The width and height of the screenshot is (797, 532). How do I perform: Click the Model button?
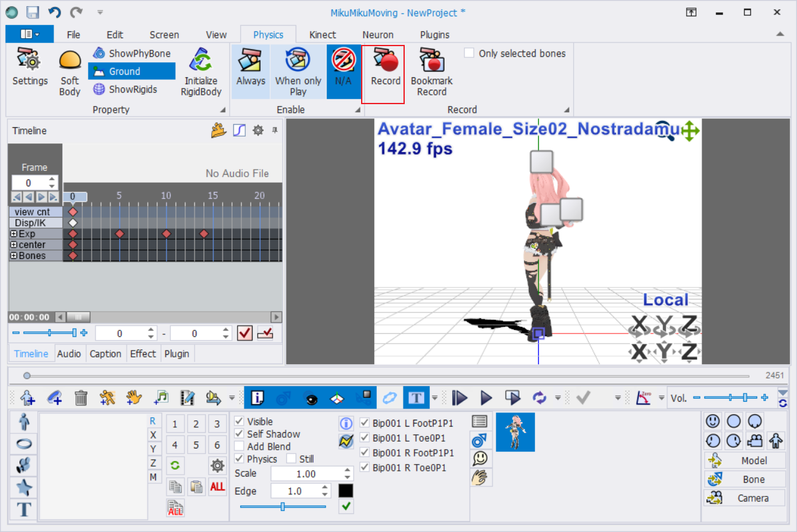pyautogui.click(x=745, y=461)
